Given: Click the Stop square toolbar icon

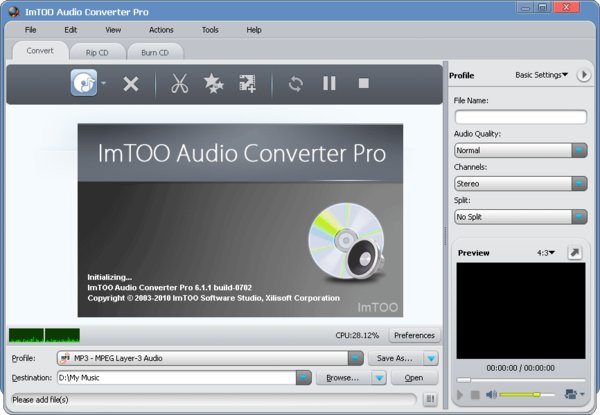Looking at the screenshot, I should pyautogui.click(x=363, y=84).
